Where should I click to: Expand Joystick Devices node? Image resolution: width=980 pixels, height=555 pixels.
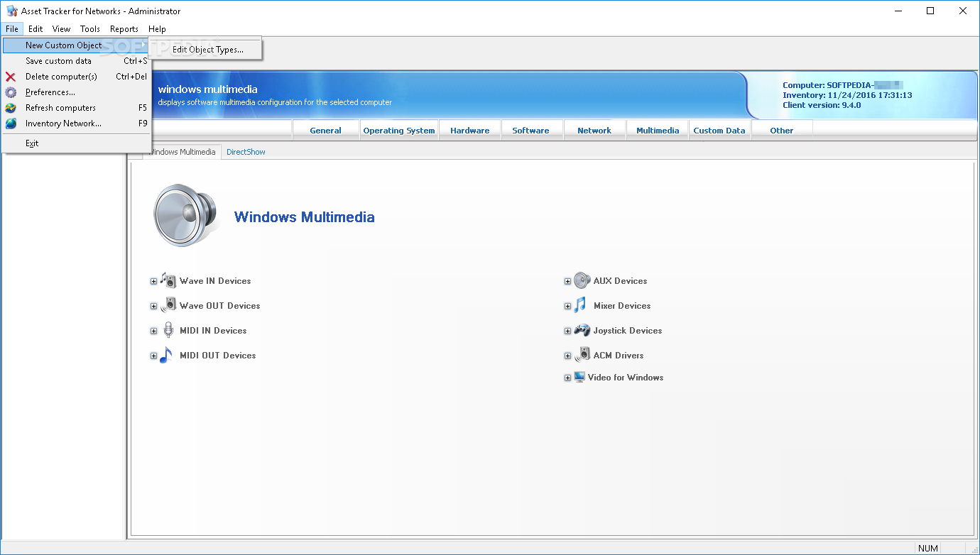click(x=567, y=331)
